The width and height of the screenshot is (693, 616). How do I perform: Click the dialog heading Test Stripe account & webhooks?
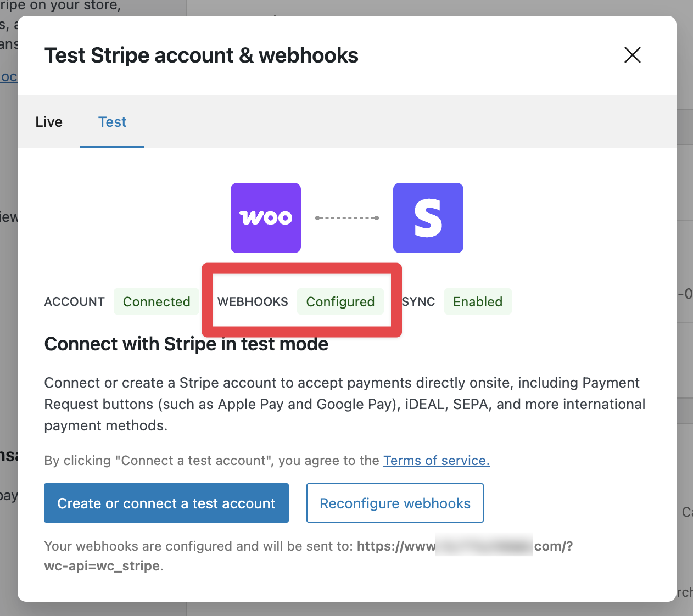click(201, 55)
